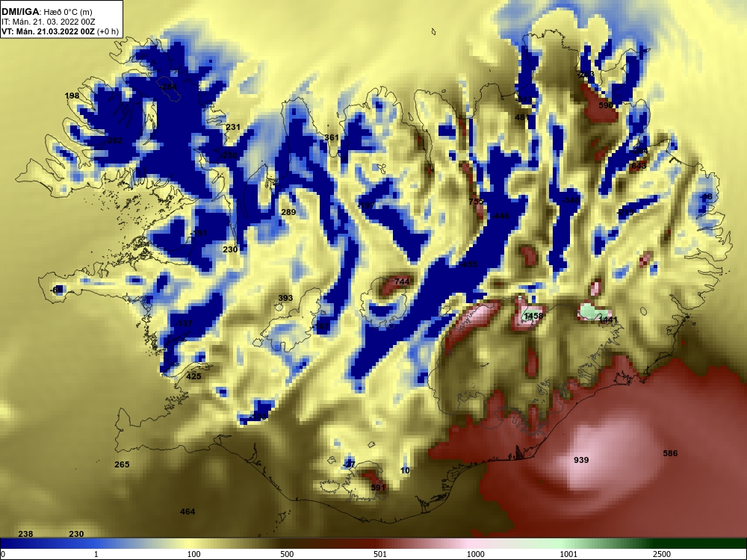Select the 265 value over the sea
Viewport: 747px width, 560px height.
point(122,464)
